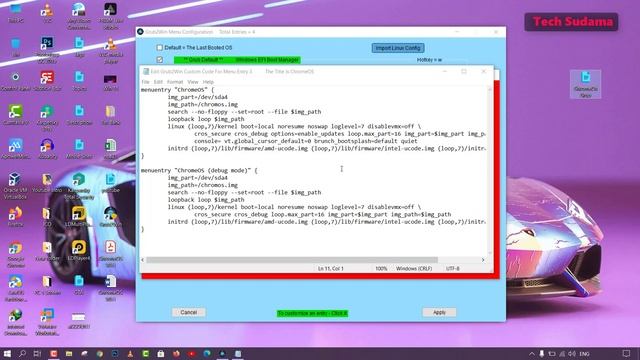Image resolution: width=640 pixels, height=360 pixels.
Task: Click the editor's horizontal scrollbar thumb
Action: tap(292, 260)
